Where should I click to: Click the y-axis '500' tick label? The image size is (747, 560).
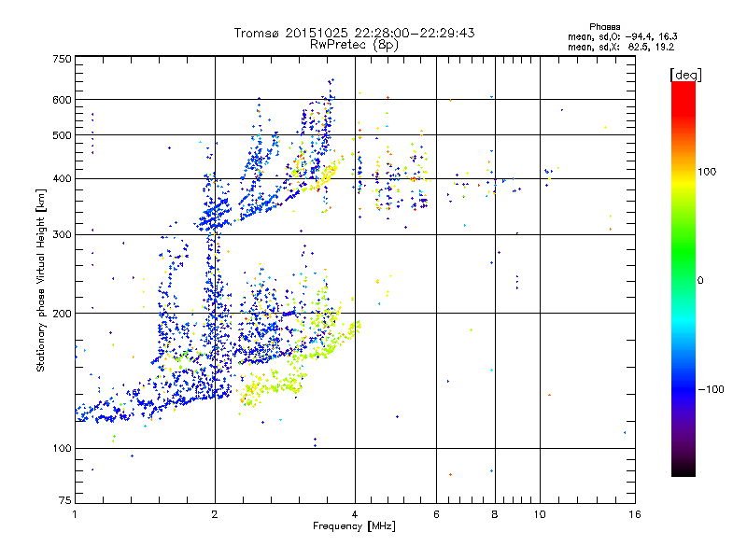click(62, 135)
